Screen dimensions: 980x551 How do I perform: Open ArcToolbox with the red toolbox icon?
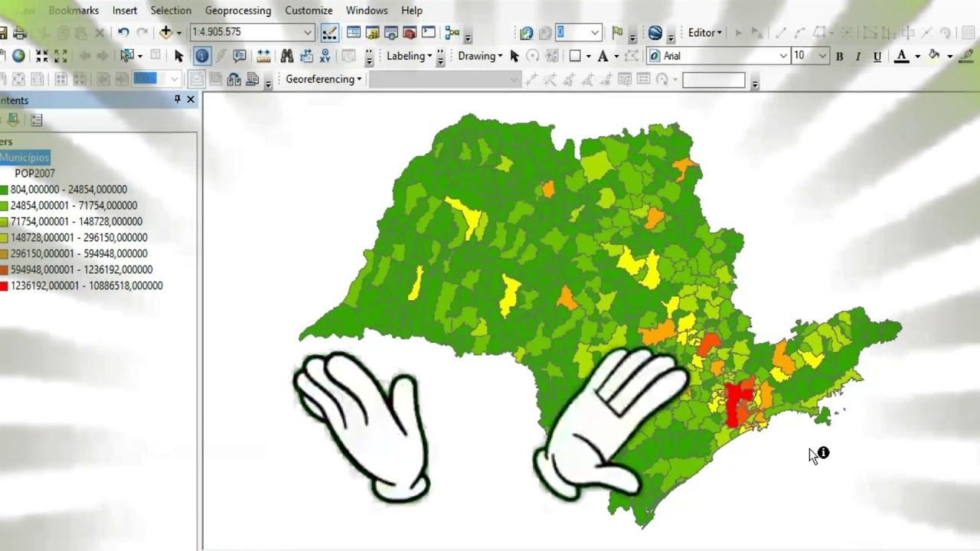(x=410, y=33)
